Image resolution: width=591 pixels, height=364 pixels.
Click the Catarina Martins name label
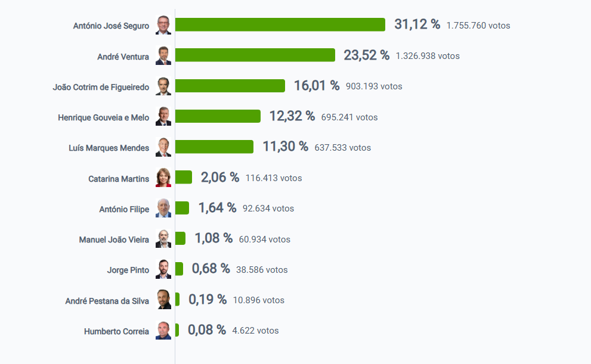click(119, 179)
